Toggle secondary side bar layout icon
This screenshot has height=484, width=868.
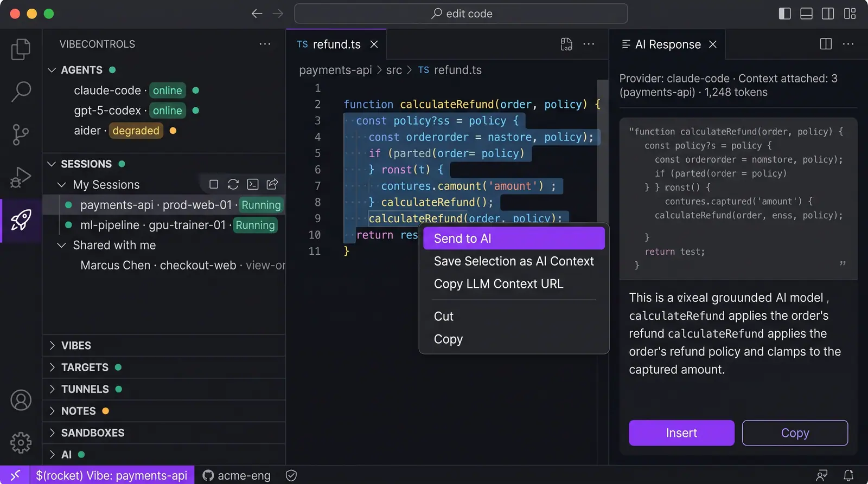[x=828, y=14]
